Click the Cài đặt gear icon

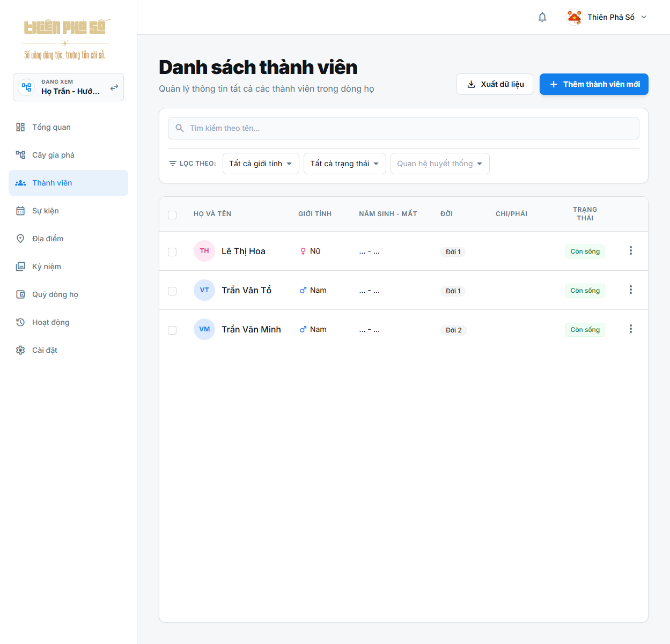[20, 350]
